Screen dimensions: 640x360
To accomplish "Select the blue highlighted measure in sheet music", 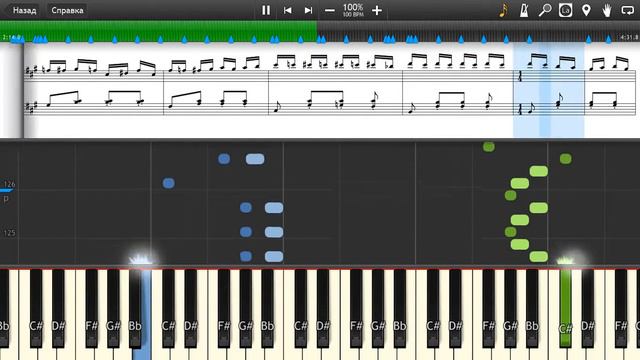I will (x=549, y=90).
